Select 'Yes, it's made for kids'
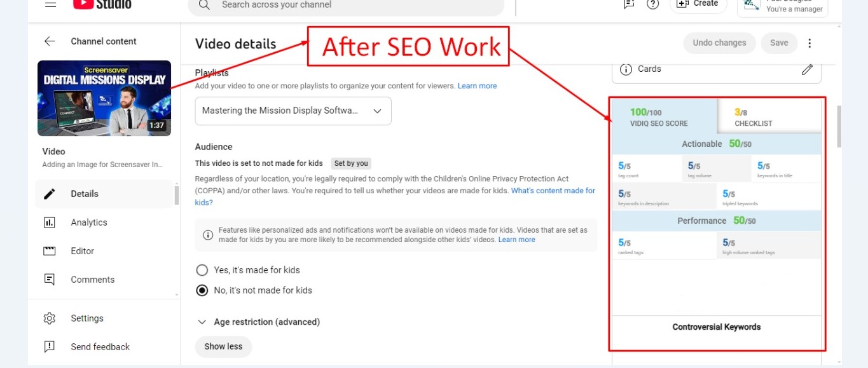This screenshot has height=368, width=868. click(202, 270)
